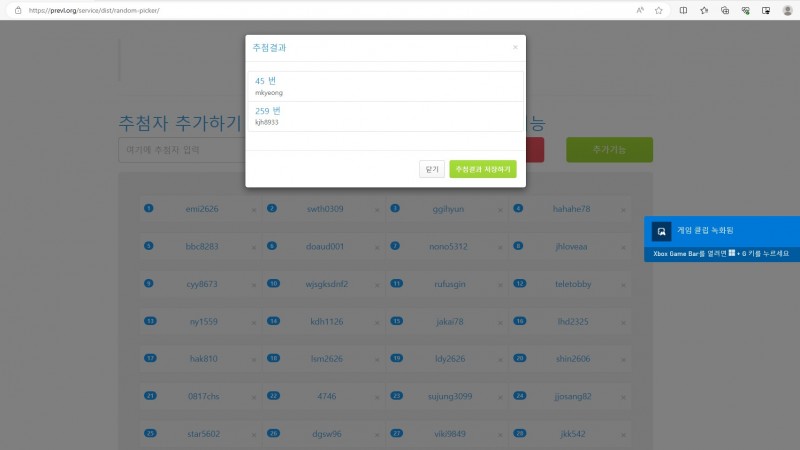The height and width of the screenshot is (450, 800).
Task: Click the Xbox game clip notification icon
Action: (x=661, y=231)
